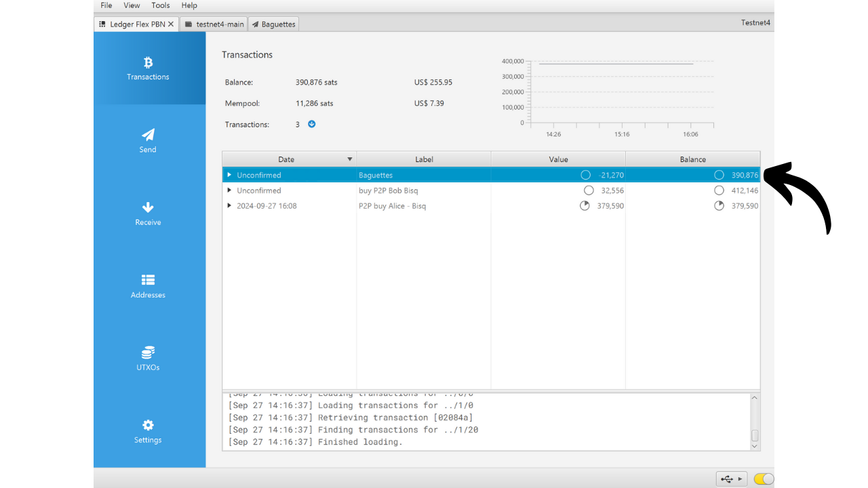Expand the 2024-09-27 16:08 transaction row
The image size is (868, 488).
(229, 206)
